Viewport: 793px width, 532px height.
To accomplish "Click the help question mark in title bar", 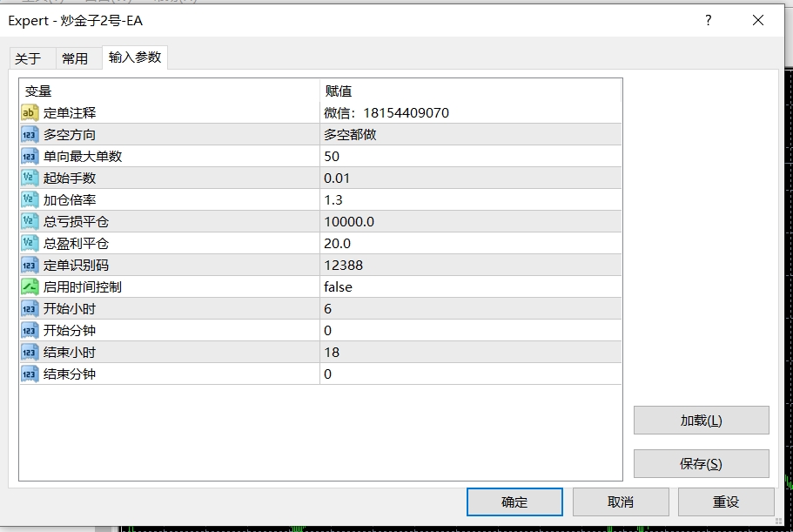I will tap(709, 20).
